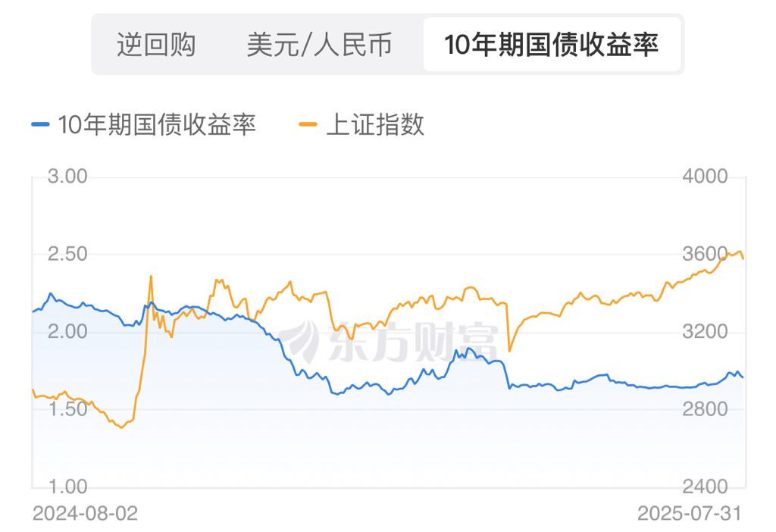Click the orange legend marker dash
This screenshot has height=532, width=776.
(x=308, y=124)
